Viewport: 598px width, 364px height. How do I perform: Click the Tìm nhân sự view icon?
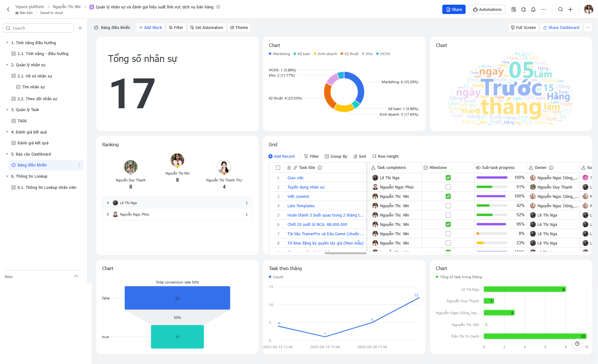coord(18,87)
